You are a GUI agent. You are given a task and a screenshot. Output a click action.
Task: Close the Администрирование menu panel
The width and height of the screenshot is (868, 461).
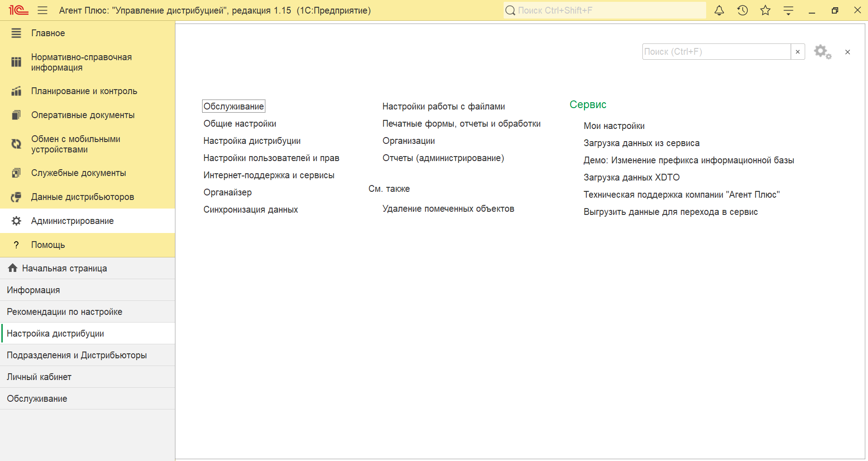point(848,52)
